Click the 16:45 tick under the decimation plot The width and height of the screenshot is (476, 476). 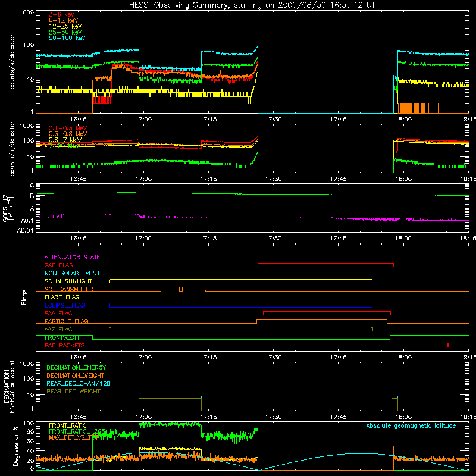tap(79, 417)
